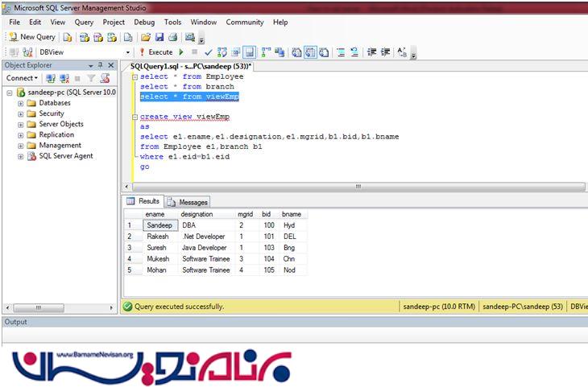Click the Parse checkmark icon
Image resolution: width=588 pixels, height=387 pixels.
(209, 52)
